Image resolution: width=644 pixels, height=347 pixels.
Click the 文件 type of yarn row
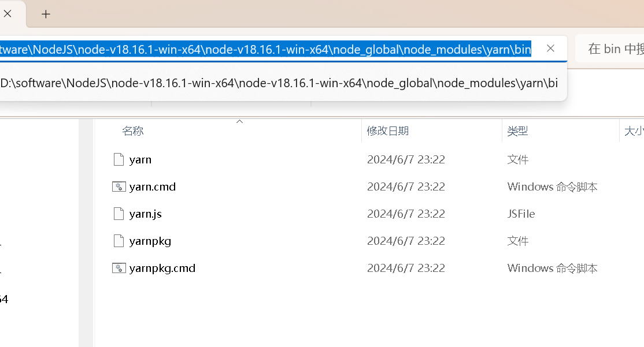(517, 159)
